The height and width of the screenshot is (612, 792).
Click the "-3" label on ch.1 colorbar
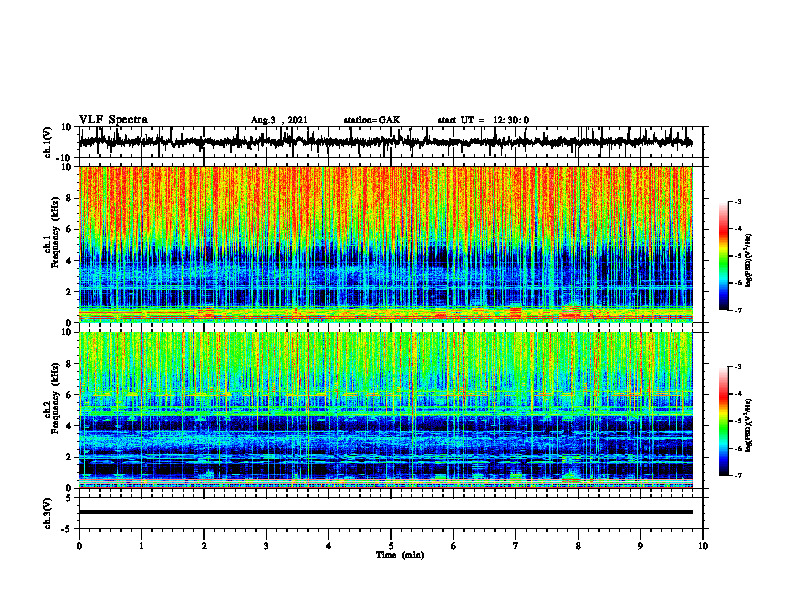(x=737, y=202)
